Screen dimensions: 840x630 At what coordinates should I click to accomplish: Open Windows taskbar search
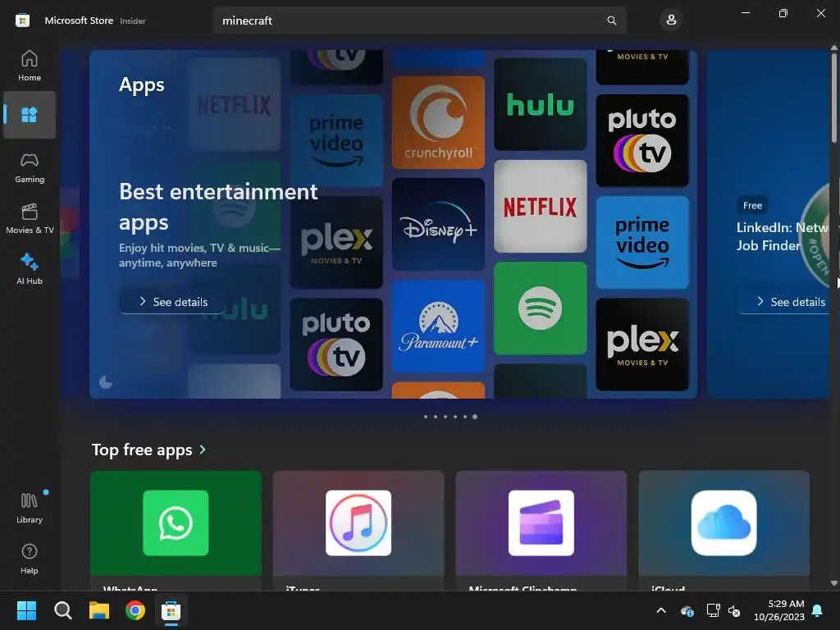click(62, 610)
